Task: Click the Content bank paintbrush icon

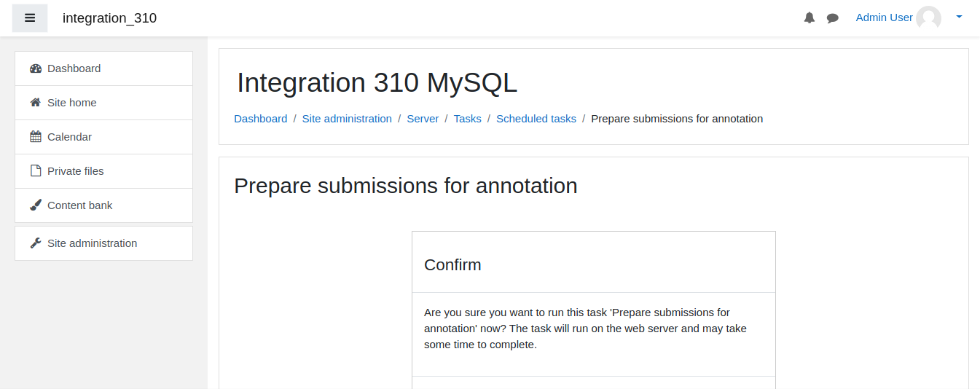Action: point(36,205)
